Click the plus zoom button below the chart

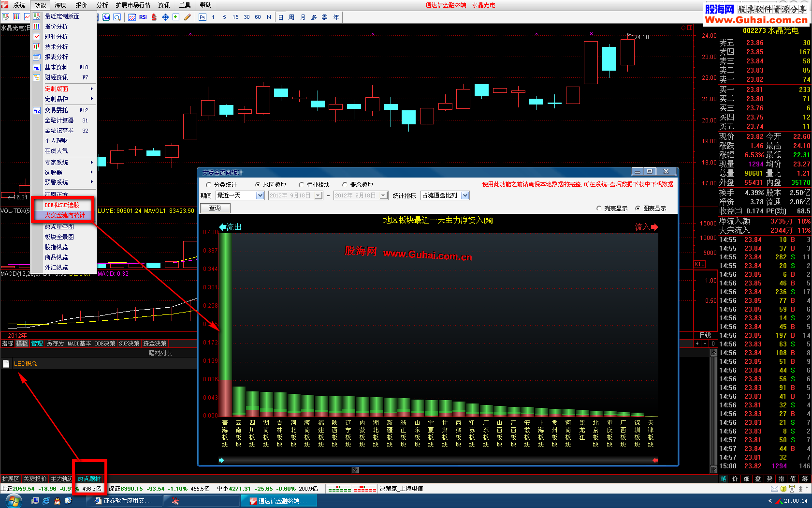click(x=697, y=344)
